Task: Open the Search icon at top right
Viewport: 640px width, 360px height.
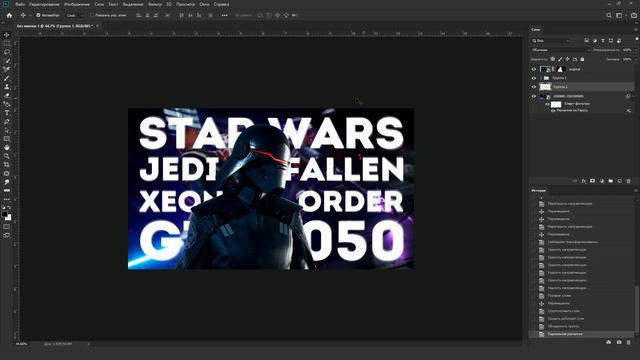Action: (609, 15)
